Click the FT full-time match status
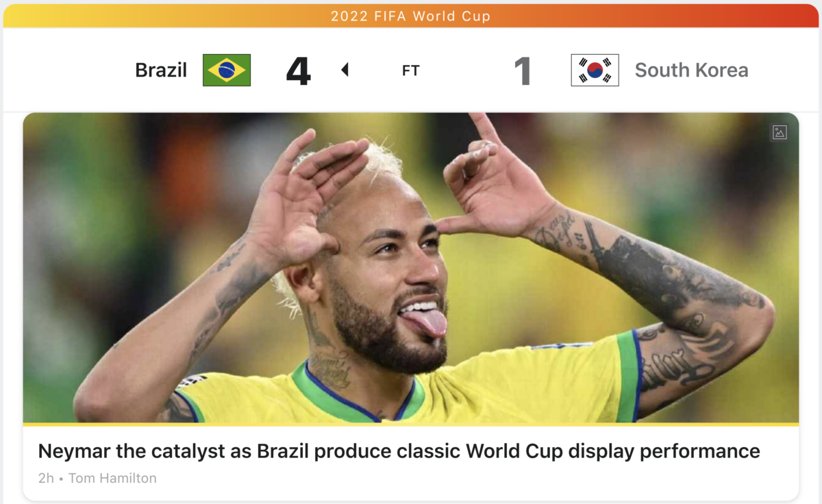 click(x=411, y=71)
